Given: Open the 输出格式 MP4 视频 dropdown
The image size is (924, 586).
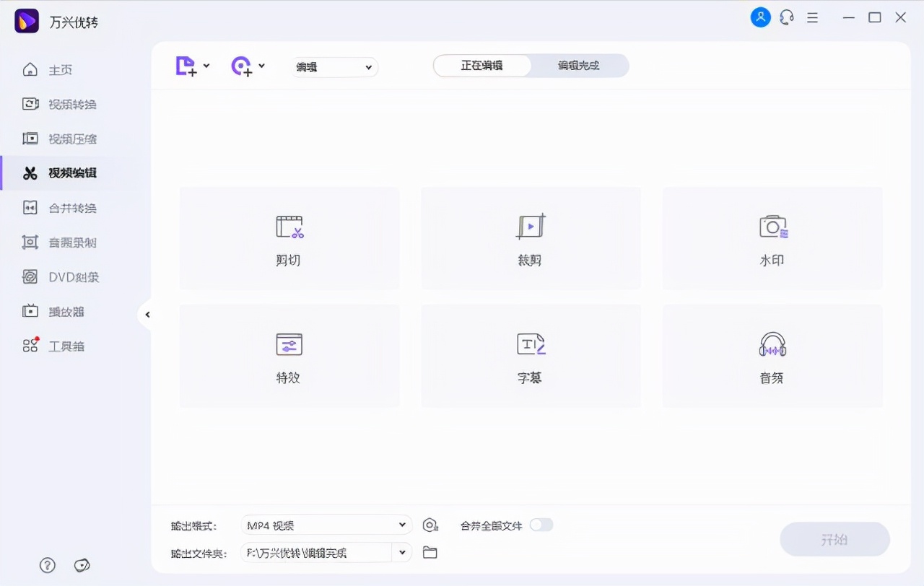Looking at the screenshot, I should click(x=326, y=525).
